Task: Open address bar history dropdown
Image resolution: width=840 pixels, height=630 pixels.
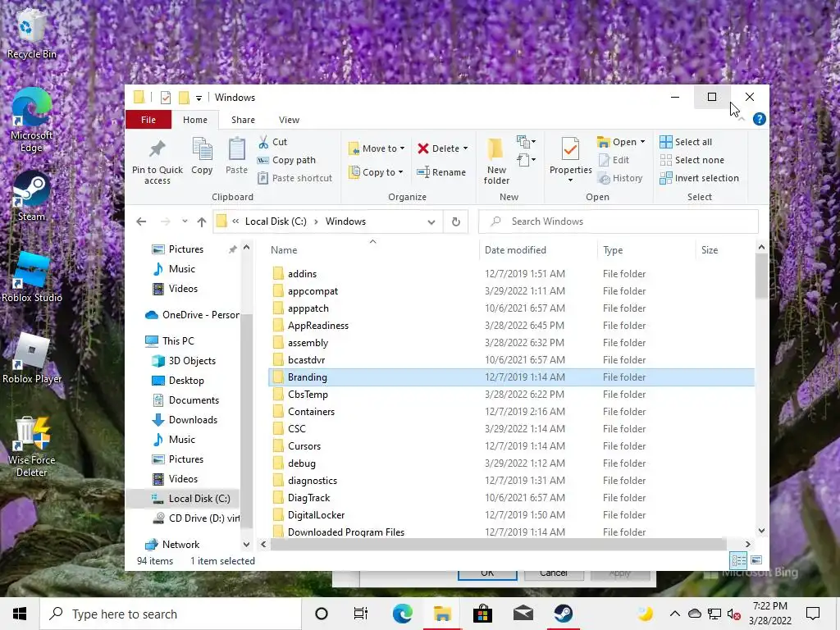Action: (431, 221)
